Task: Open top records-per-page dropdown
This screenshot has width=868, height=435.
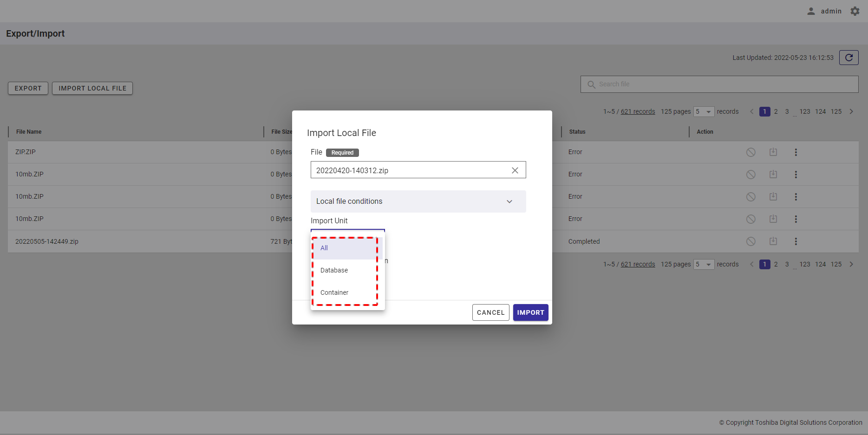Action: pyautogui.click(x=704, y=112)
